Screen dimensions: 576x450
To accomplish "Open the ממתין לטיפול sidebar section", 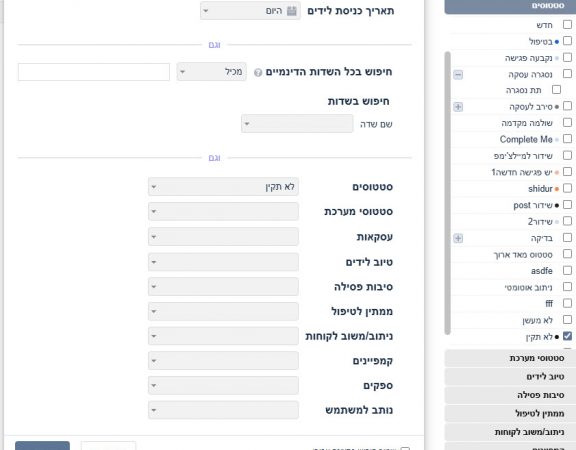I will [510, 413].
